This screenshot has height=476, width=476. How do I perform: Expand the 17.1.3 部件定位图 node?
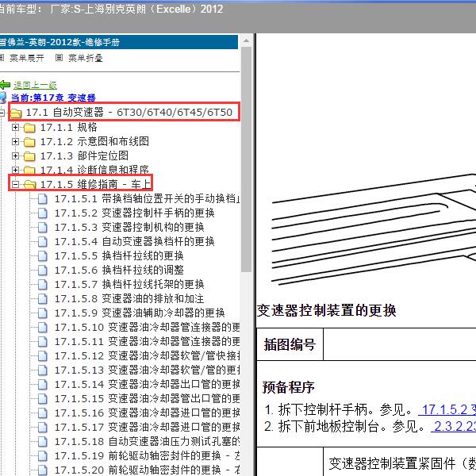(x=15, y=155)
